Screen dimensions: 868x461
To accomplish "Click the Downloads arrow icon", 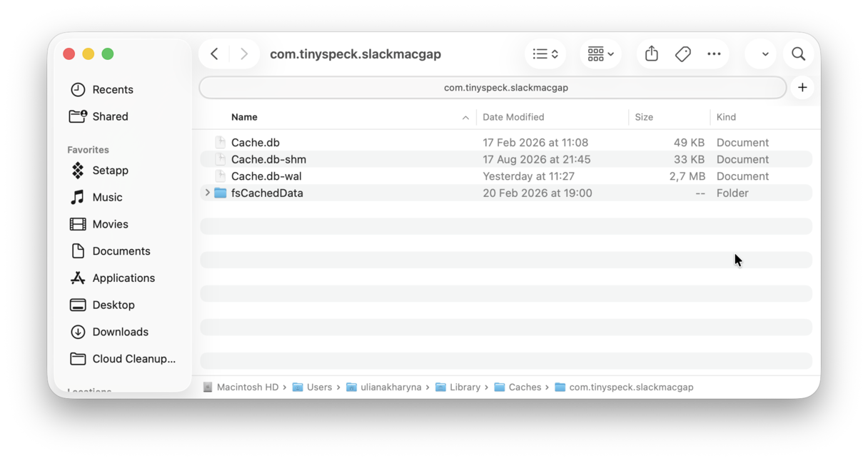I will click(x=78, y=332).
